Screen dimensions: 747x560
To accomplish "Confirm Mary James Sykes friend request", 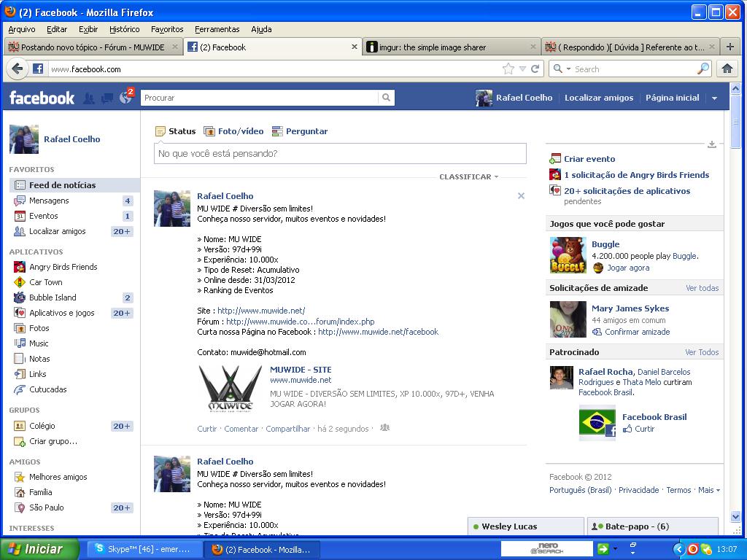I will [637, 332].
